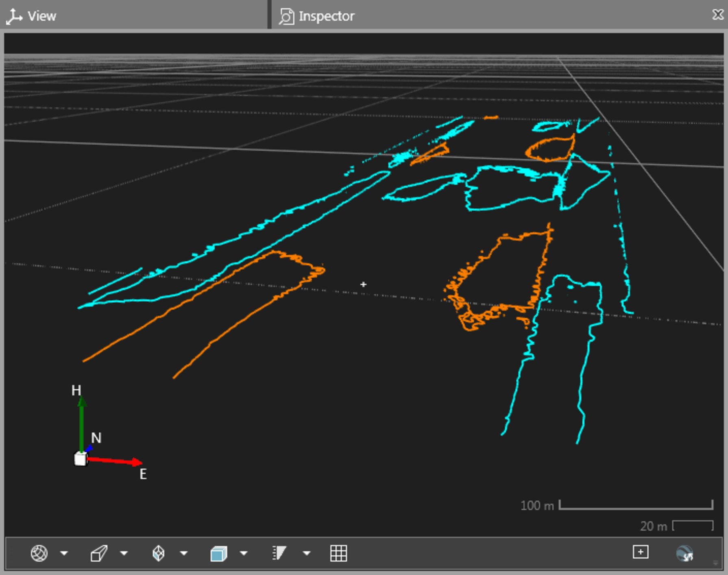Close the panel with the X button
Screen dimensions: 728x575
click(718, 15)
